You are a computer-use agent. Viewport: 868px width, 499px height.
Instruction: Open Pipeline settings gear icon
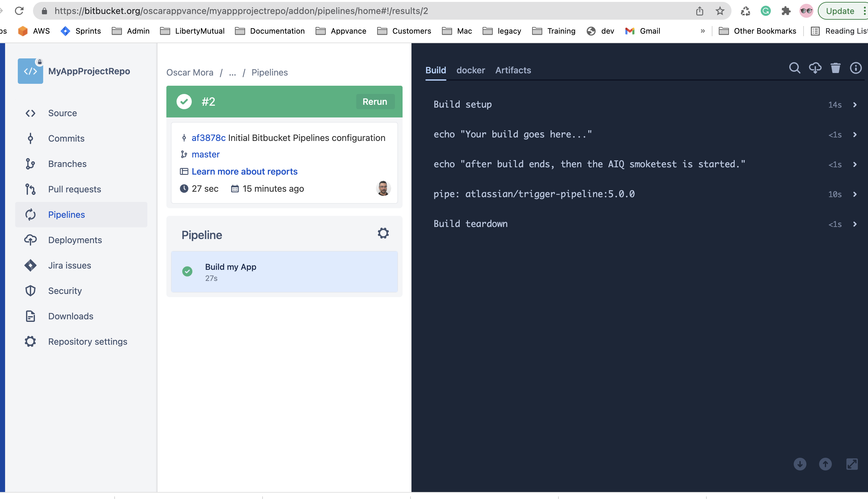coord(383,233)
